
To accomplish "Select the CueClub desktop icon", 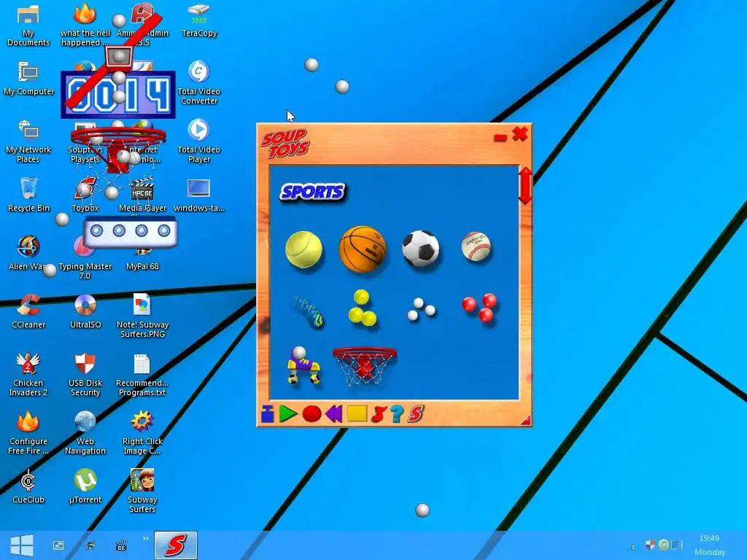I will click(28, 486).
